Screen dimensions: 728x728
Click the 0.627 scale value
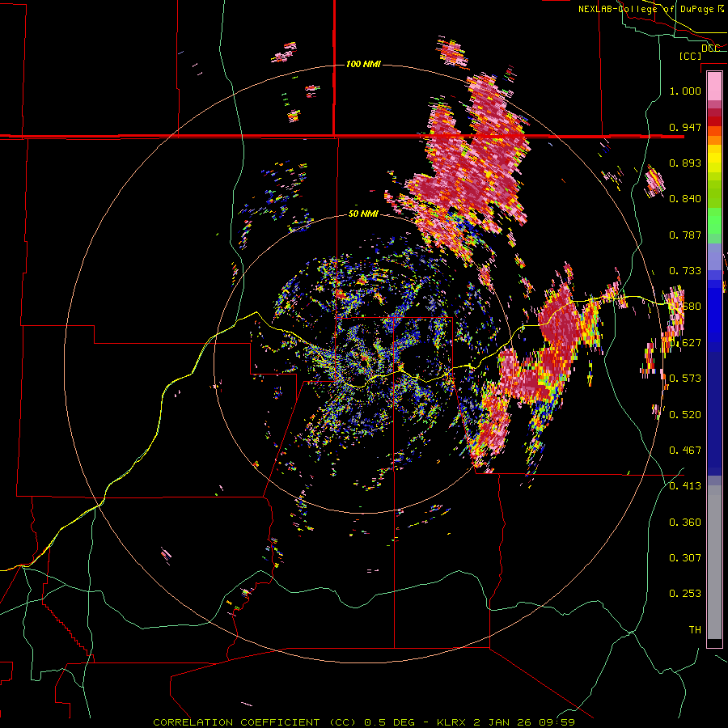coord(687,343)
